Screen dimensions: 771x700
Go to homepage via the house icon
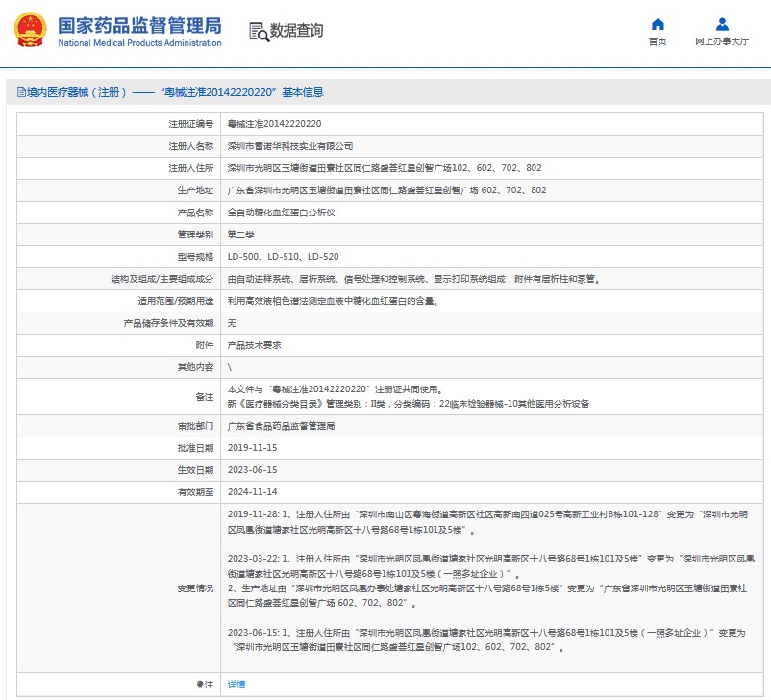pos(658,24)
